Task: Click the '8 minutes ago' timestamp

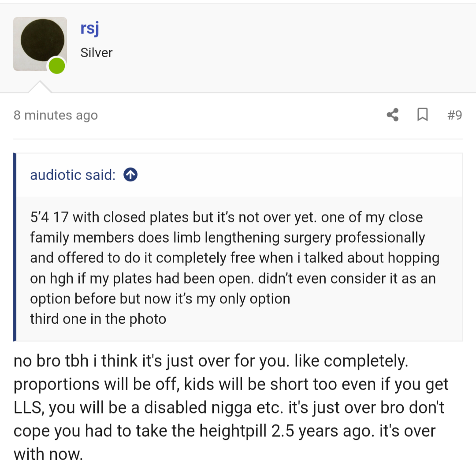Action: coord(56,115)
